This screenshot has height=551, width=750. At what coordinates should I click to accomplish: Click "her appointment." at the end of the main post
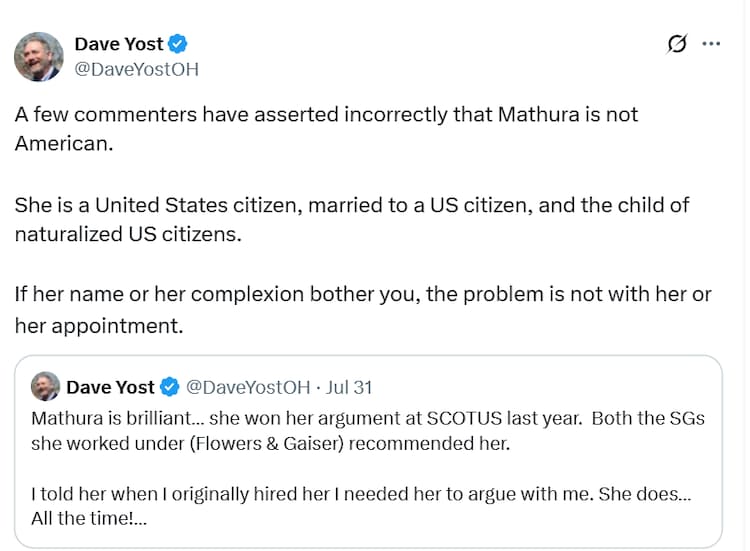[x=100, y=326]
